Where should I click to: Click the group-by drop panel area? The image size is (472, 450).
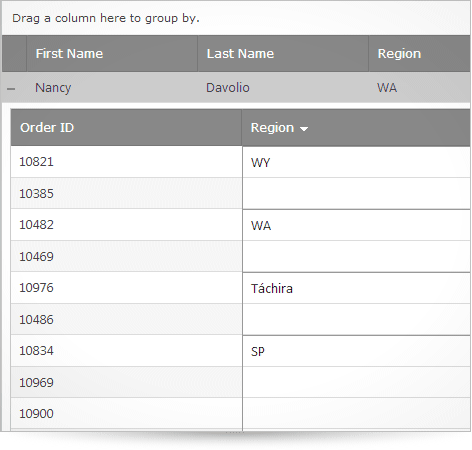coord(236,18)
